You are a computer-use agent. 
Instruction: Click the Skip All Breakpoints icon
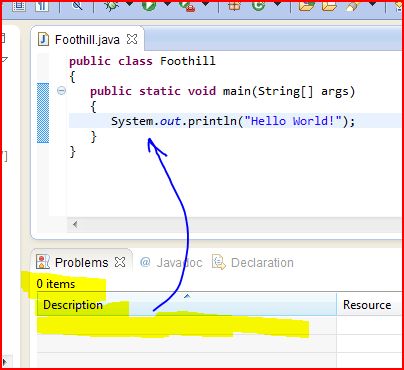pos(77,6)
